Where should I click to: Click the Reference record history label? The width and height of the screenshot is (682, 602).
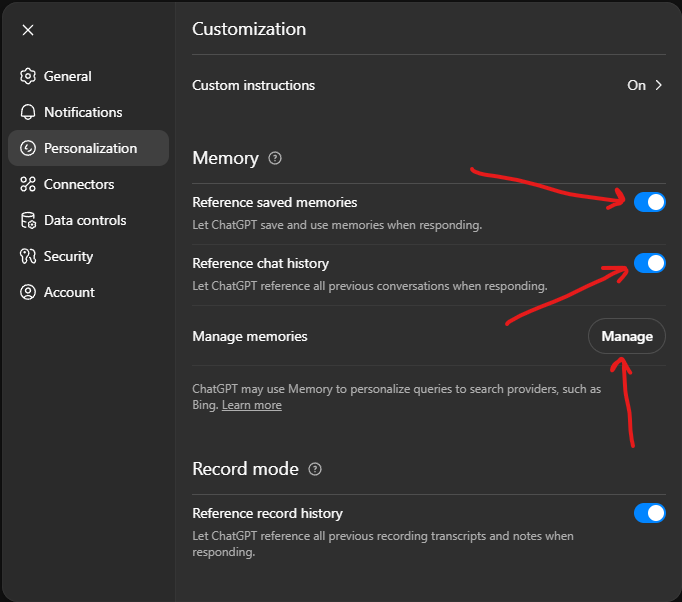pyautogui.click(x=267, y=514)
